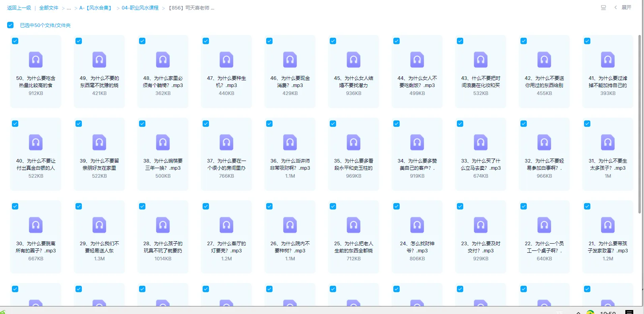The width and height of the screenshot is (644, 314).
Task: Open 04-职业风水课程 breadcrumb folder
Action: [x=140, y=8]
